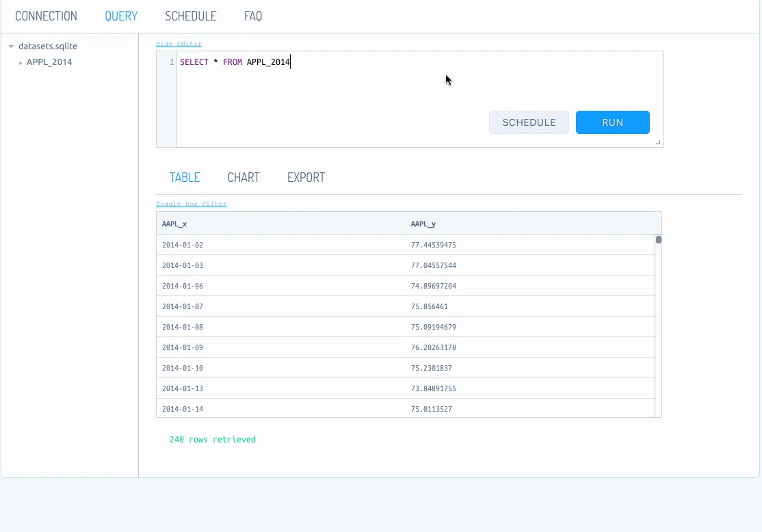The height and width of the screenshot is (532, 762).
Task: Click the value 77.04557544
Action: (x=434, y=265)
